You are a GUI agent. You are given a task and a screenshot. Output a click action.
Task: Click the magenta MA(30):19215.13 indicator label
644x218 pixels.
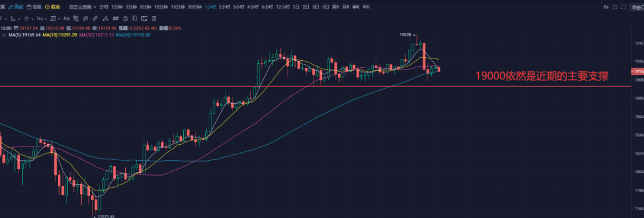[x=97, y=35]
